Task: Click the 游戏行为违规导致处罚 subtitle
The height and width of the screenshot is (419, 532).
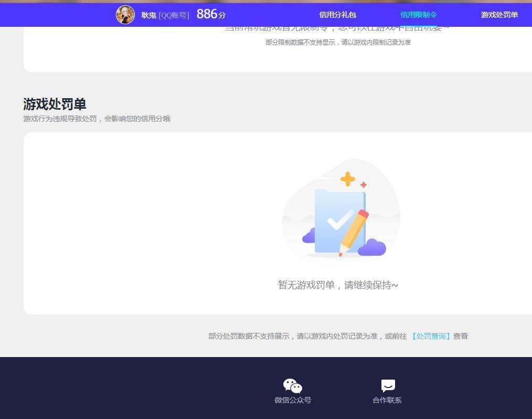Action: click(97, 119)
